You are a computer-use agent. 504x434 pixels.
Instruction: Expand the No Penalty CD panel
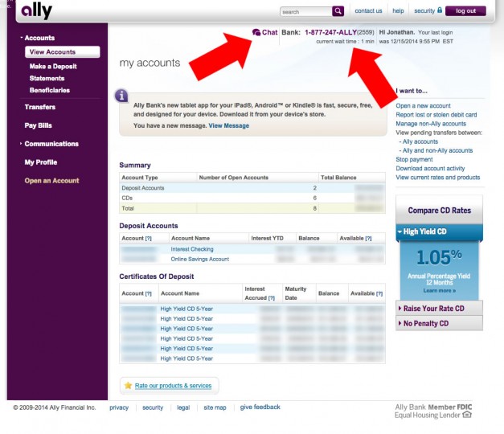coord(439,323)
